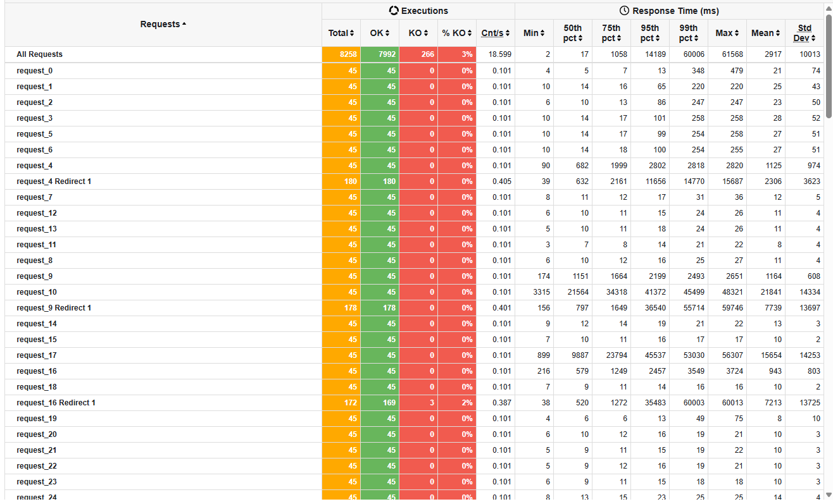This screenshot has width=833, height=504.
Task: Sort by % KO column
Action: (x=457, y=33)
